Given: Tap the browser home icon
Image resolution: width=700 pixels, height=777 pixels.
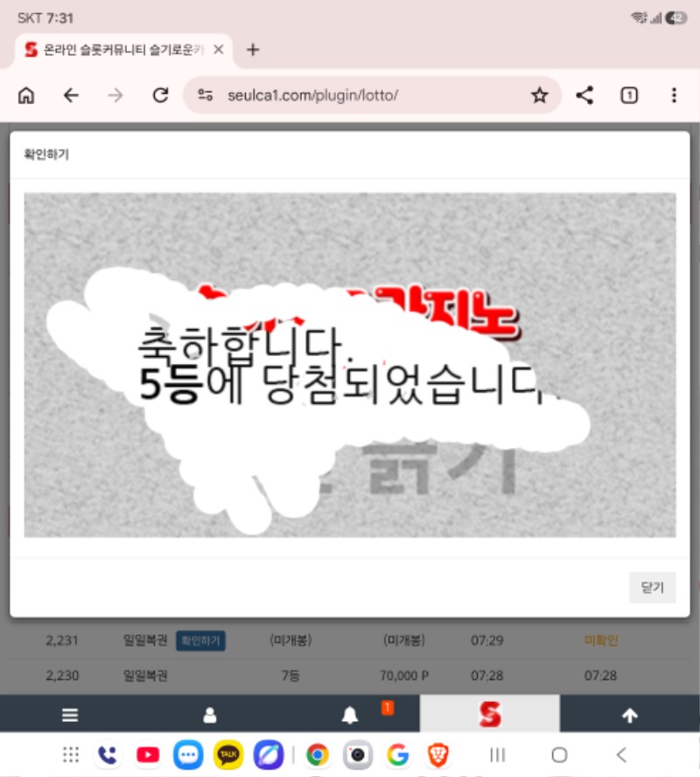Looking at the screenshot, I should pos(26,95).
